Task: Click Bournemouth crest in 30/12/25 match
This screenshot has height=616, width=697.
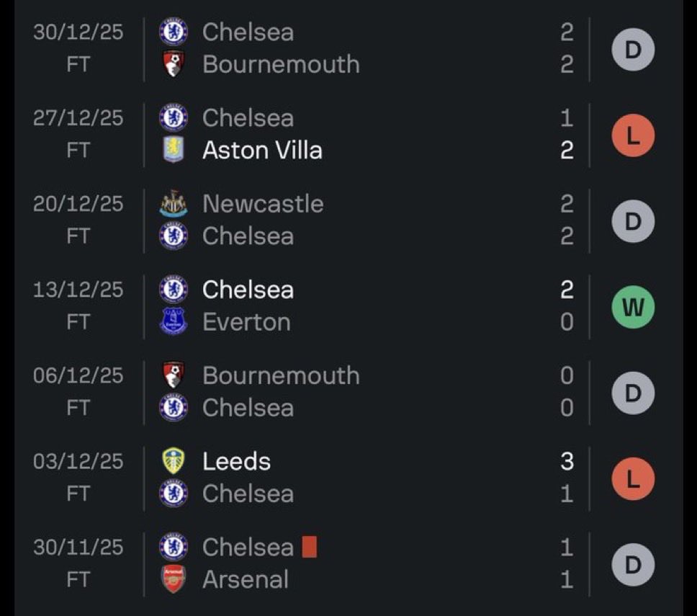Action: [173, 64]
